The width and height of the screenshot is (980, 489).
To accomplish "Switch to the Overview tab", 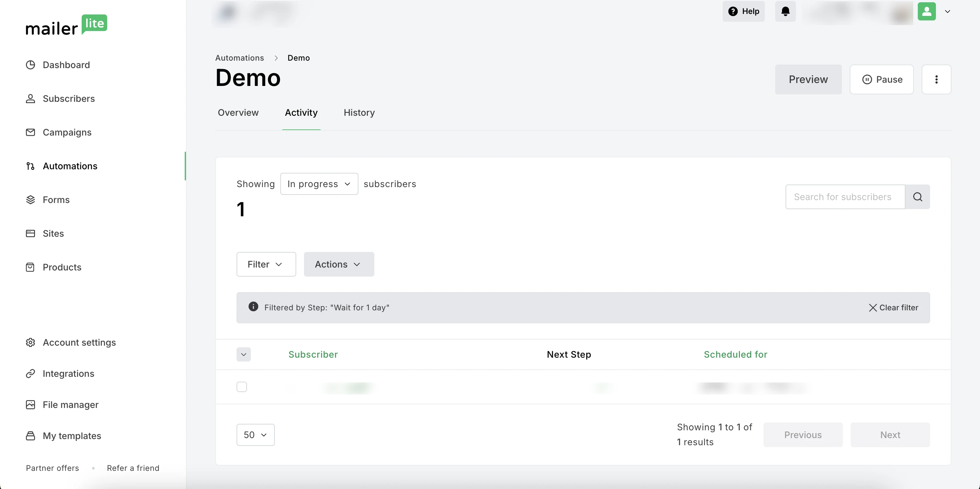I will tap(238, 113).
